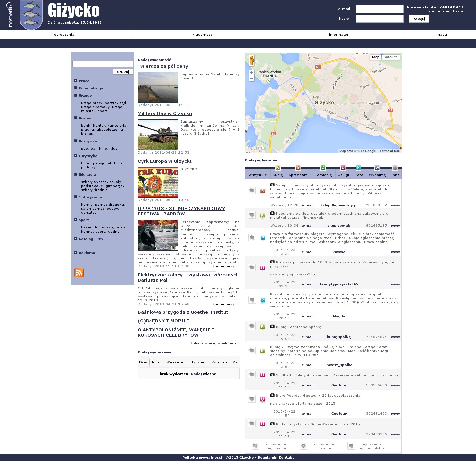The image size is (476, 461).
Task: Click the Giżycko coat of arms logo
Action: tap(31, 15)
